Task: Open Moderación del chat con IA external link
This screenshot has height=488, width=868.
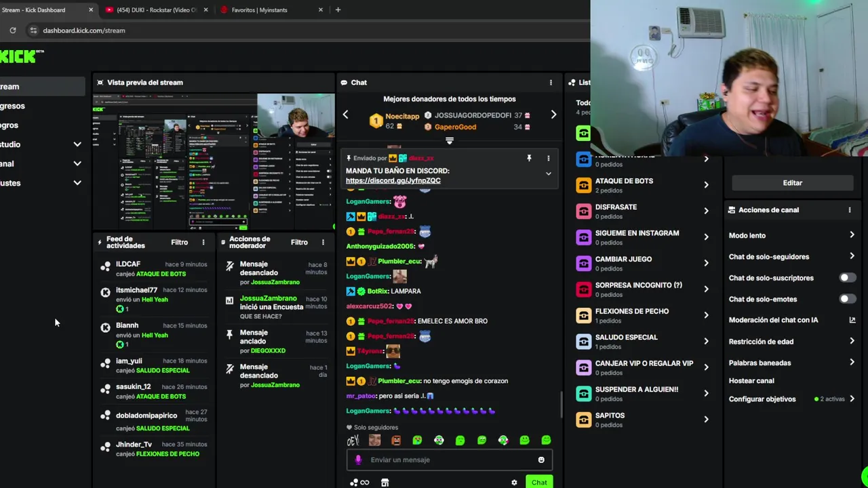Action: (852, 320)
